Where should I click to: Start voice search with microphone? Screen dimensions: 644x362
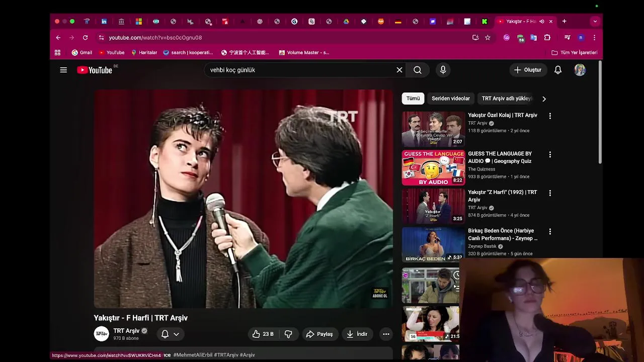click(443, 70)
